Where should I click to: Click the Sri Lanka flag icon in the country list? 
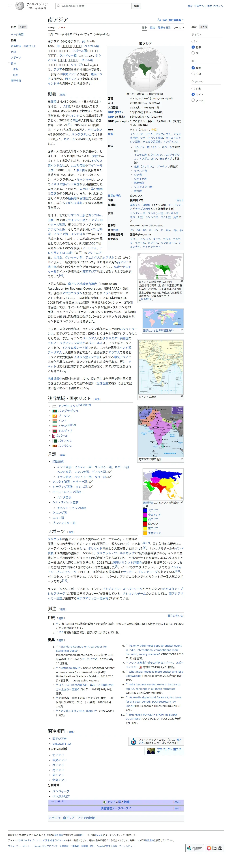pyautogui.click(x=55, y=446)
